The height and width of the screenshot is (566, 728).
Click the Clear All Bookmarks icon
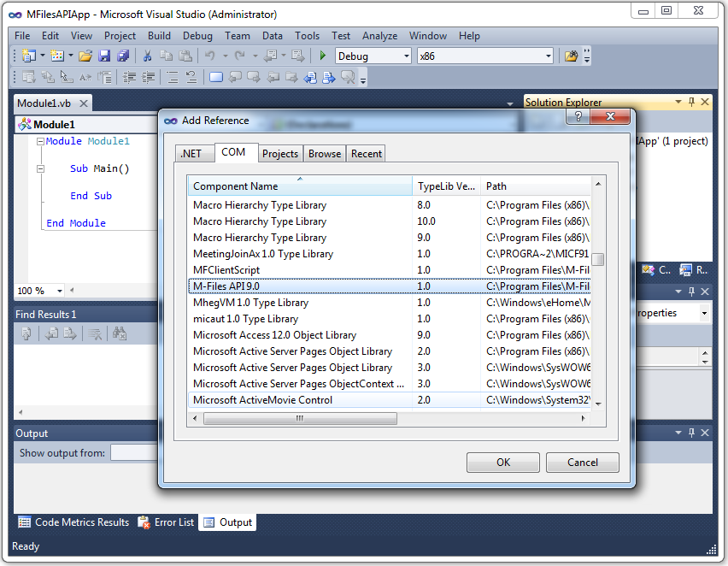(348, 77)
